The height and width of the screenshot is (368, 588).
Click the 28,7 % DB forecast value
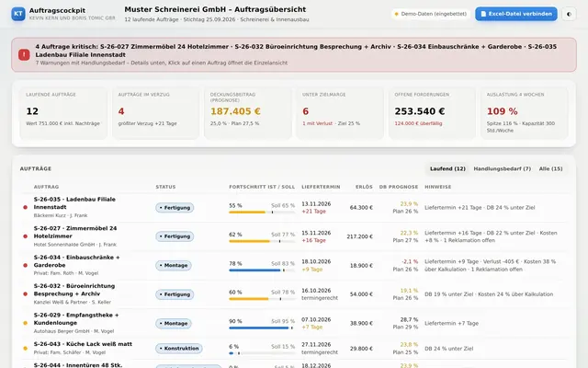(409, 319)
